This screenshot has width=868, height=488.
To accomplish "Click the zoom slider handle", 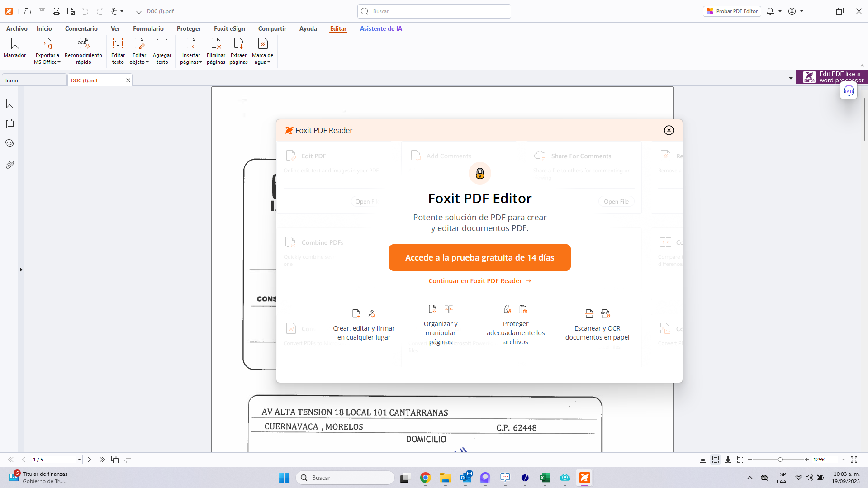I will 780,460.
